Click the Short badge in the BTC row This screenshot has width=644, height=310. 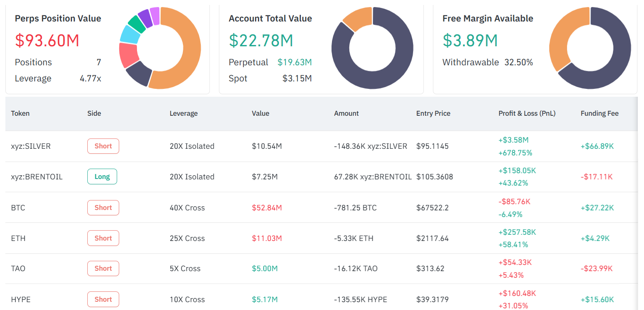(103, 207)
